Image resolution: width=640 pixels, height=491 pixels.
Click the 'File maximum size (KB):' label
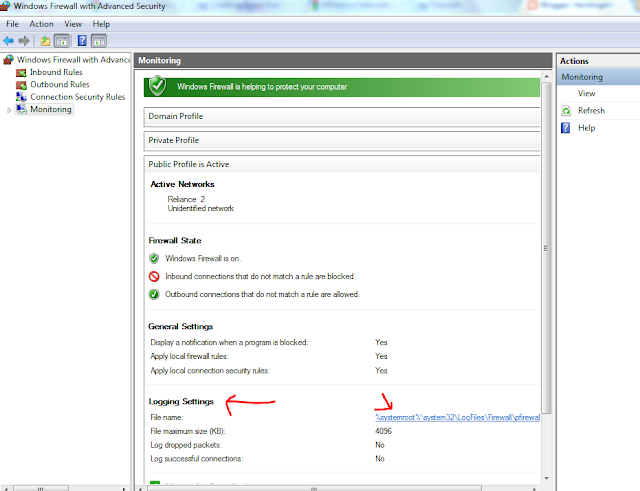pyautogui.click(x=188, y=431)
